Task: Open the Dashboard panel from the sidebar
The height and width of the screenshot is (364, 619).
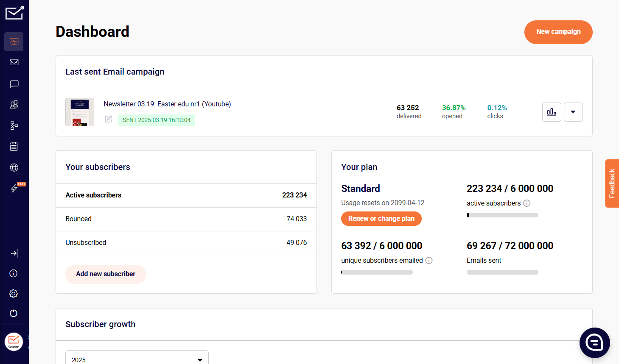Action: (x=14, y=42)
